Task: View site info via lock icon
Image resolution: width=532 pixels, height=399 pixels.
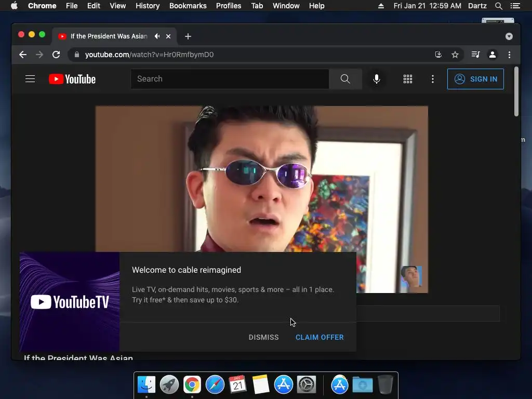Action: pyautogui.click(x=77, y=55)
